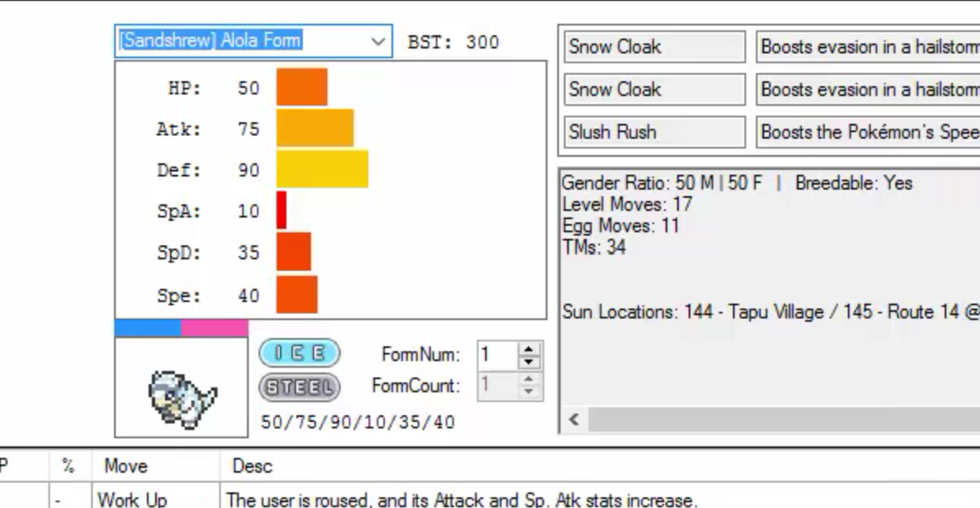Click the horizontal scrollbar track in info panel
Viewport: 980px width, 508px height.
784,419
